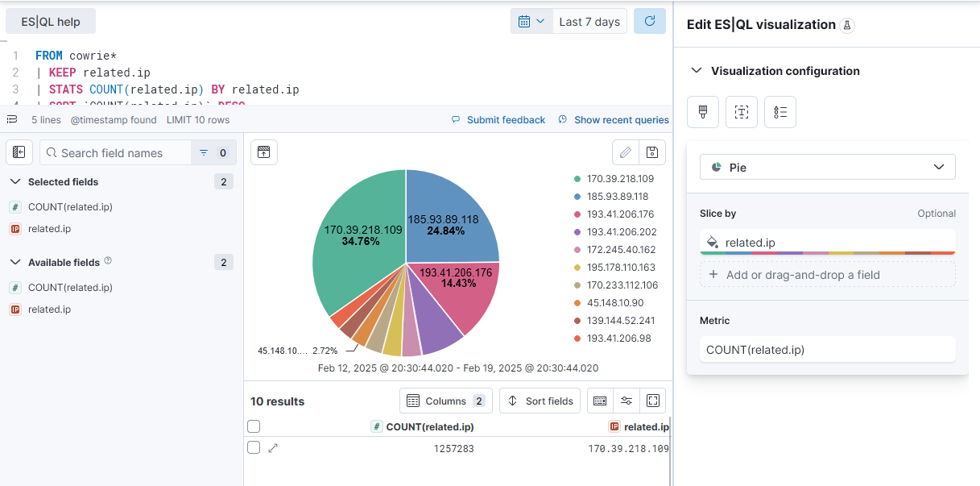Open the Pie chart type dropdown
The image size is (980, 486).
click(827, 167)
